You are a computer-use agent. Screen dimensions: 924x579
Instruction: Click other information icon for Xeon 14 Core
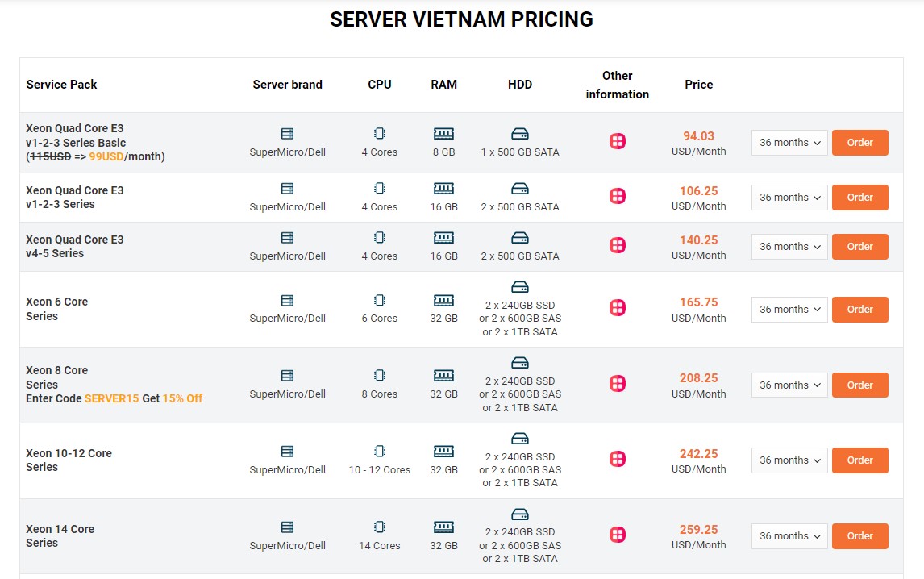click(x=618, y=534)
